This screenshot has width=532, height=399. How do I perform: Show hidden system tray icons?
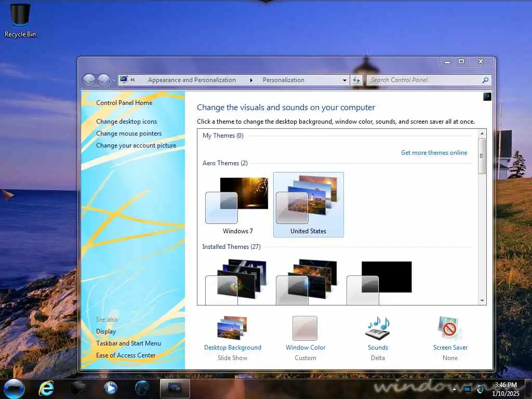454,389
